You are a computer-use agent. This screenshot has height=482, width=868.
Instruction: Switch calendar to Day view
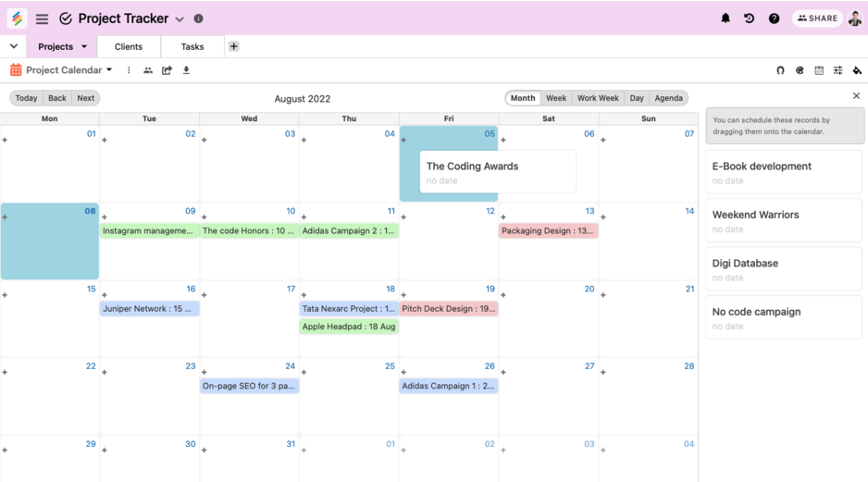pos(637,98)
